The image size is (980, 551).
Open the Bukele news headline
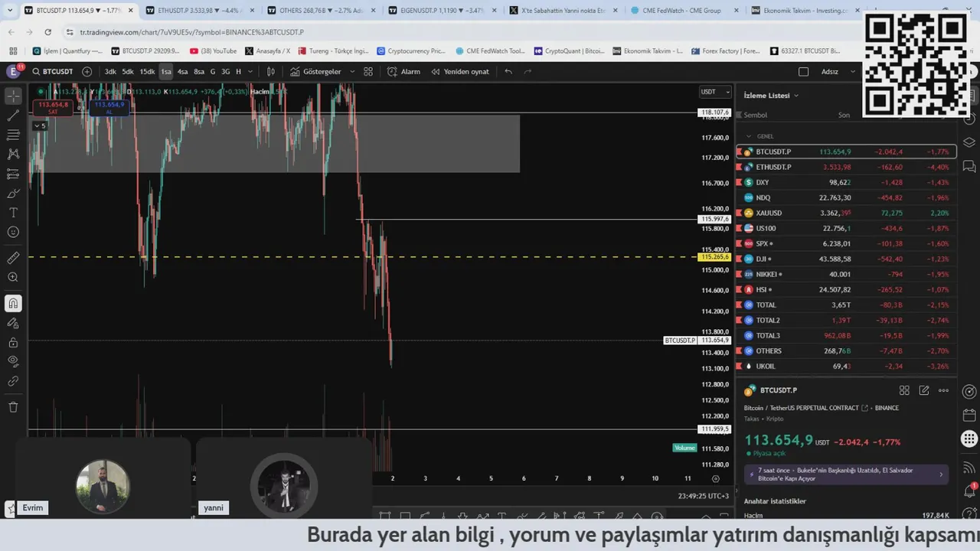(846, 474)
